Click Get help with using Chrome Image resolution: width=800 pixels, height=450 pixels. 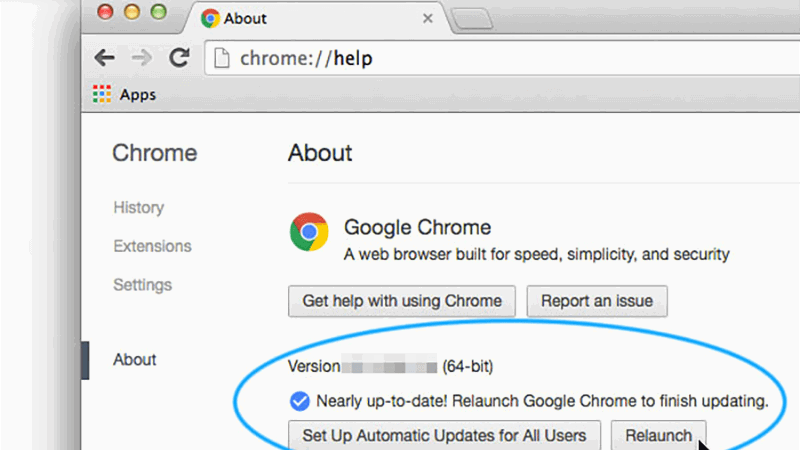point(402,300)
